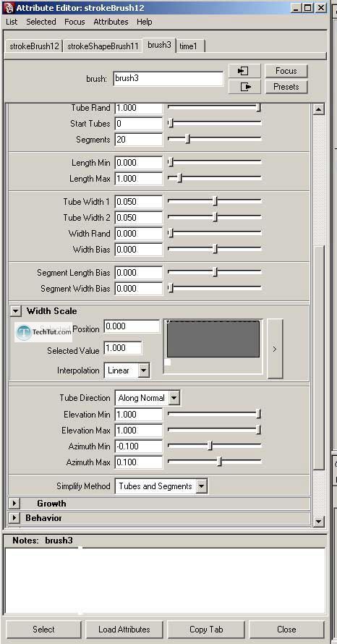Switch to the strokeShapeBrush11 tab
This screenshot has width=337, height=644.
coord(103,46)
